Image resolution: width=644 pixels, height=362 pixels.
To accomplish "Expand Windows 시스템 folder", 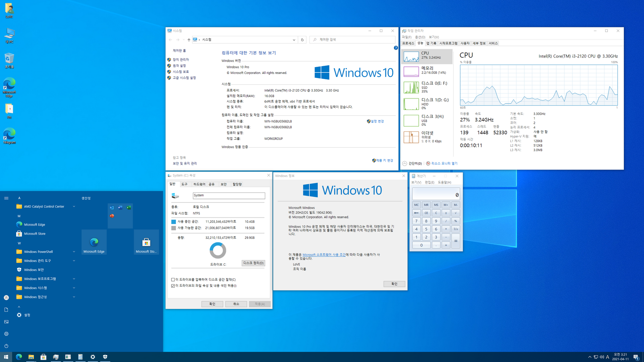I will [x=46, y=288].
